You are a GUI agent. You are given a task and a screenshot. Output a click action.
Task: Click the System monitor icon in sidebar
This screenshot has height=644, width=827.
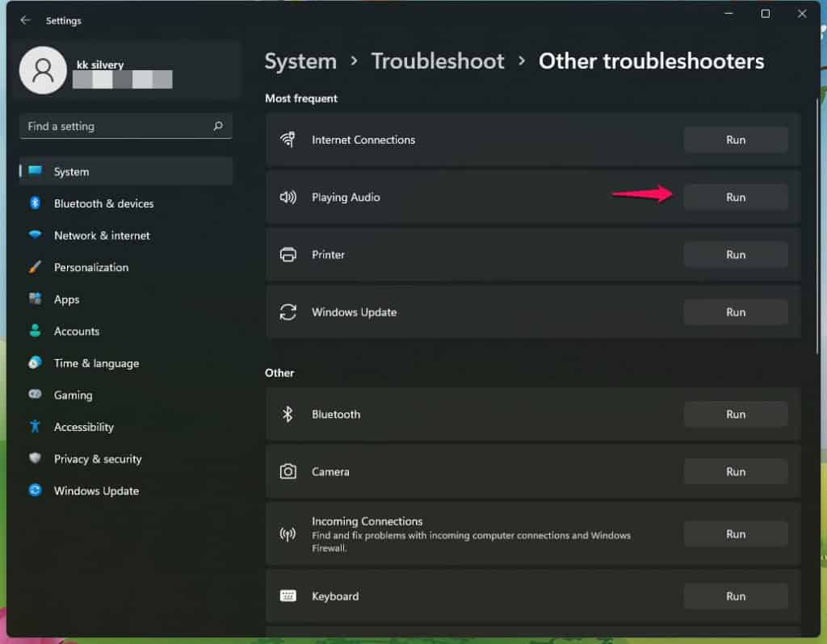pos(36,170)
